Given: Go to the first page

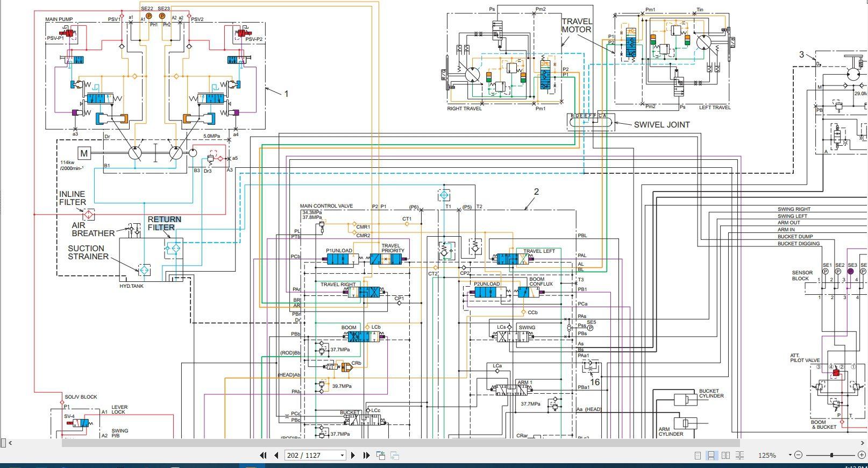Looking at the screenshot, I should point(263,455).
